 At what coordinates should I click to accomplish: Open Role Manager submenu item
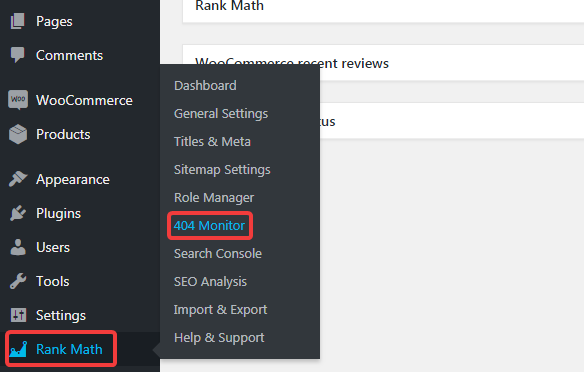click(x=214, y=198)
